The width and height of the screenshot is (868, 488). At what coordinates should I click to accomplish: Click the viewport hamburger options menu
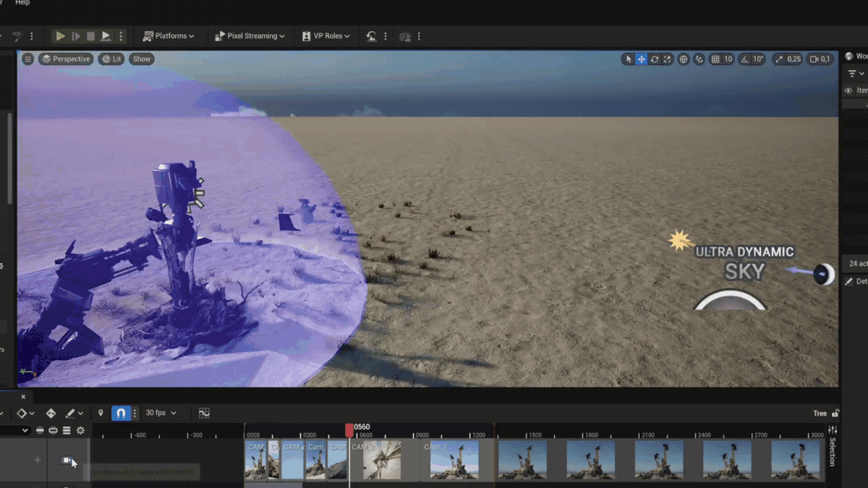(x=27, y=59)
